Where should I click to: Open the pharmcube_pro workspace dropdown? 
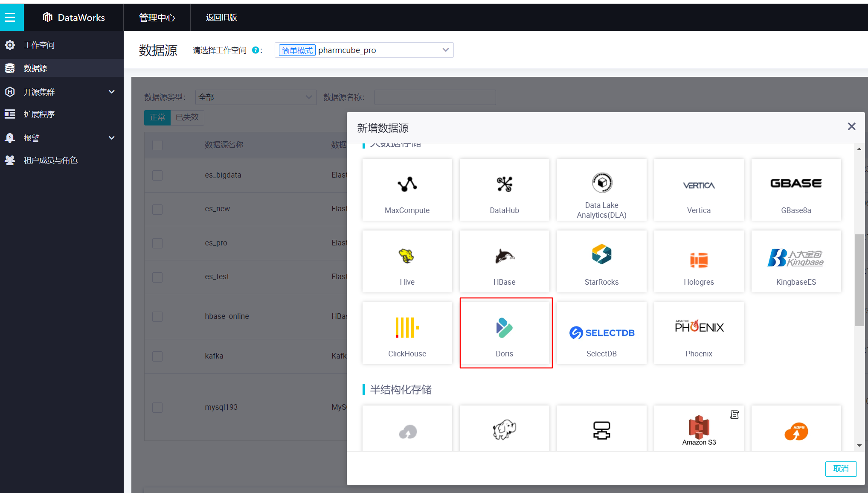tap(364, 50)
